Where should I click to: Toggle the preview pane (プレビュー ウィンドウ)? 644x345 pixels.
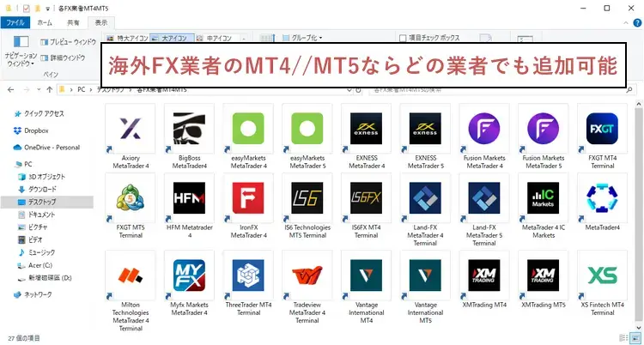coord(68,42)
